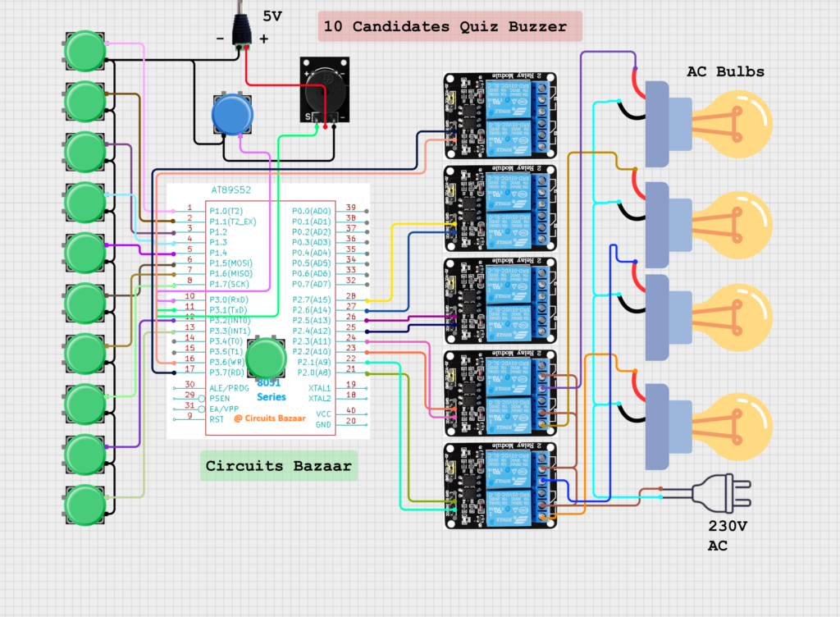Select pin number '40' beside VCC
Screen dimensions: 840x617
click(351, 410)
